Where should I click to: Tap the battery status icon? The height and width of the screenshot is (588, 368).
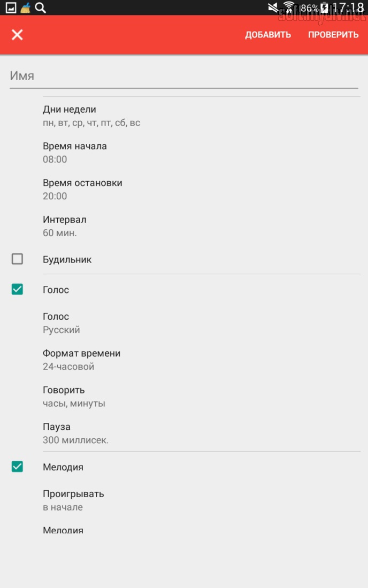[324, 7]
